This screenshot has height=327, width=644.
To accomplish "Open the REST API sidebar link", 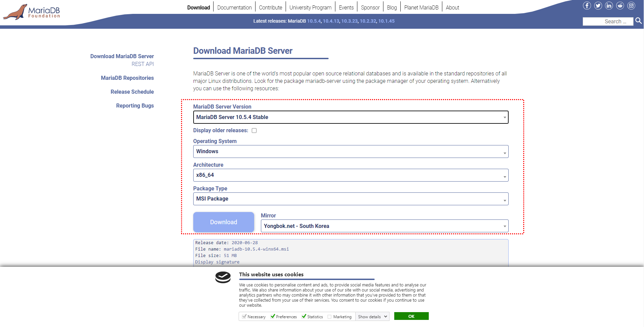I will [142, 64].
